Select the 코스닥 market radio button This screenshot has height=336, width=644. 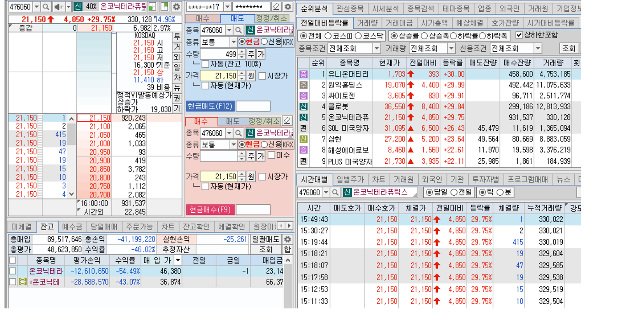(x=359, y=36)
